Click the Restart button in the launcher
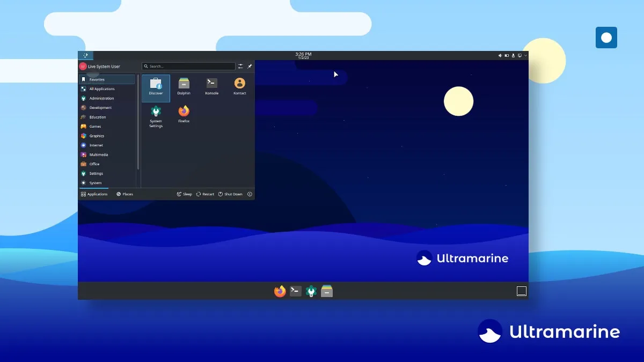The width and height of the screenshot is (644, 362). [205, 194]
